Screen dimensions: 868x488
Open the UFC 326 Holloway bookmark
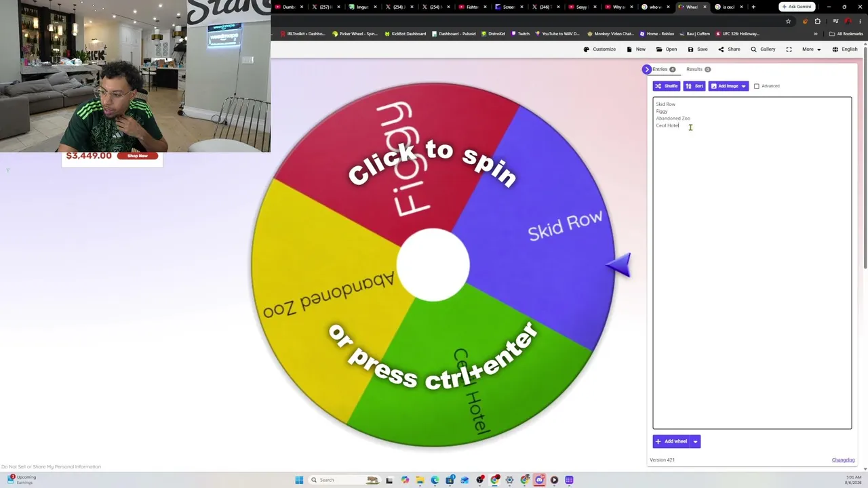[x=738, y=34]
